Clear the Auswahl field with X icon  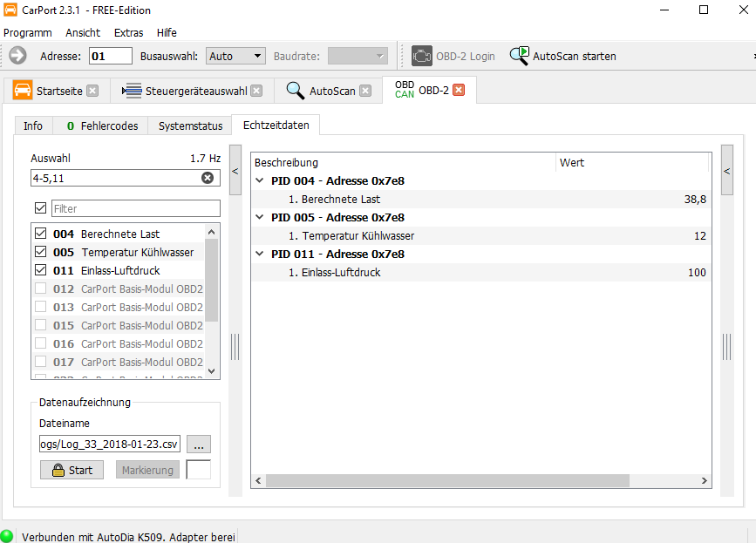(x=208, y=178)
